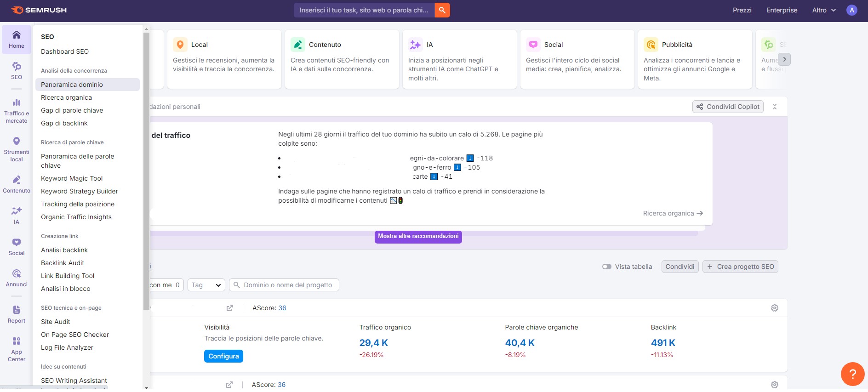Screen dimensions: 868x392
Task: Click the user avatar icon
Action: (851, 10)
